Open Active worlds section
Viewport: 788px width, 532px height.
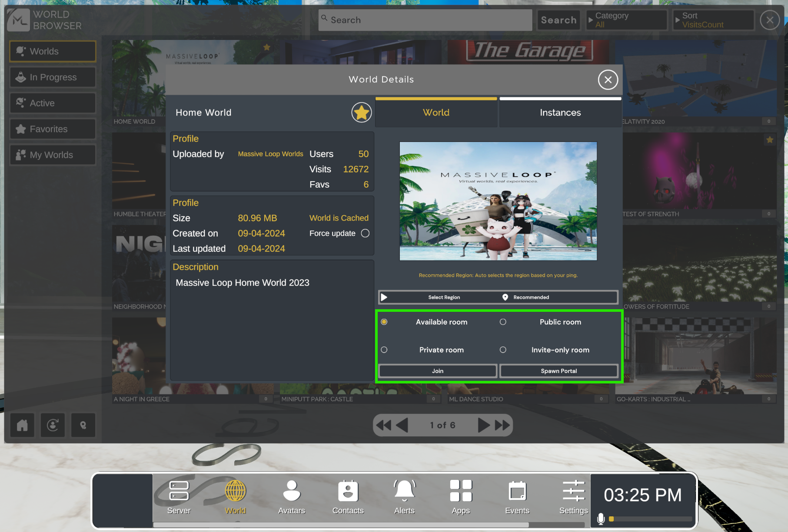click(53, 103)
